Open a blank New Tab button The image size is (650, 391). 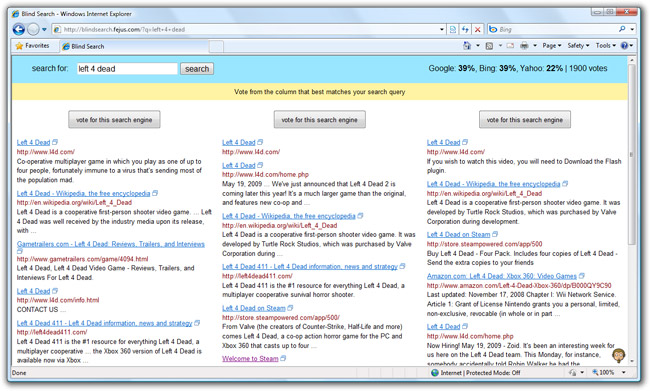pyautogui.click(x=216, y=46)
